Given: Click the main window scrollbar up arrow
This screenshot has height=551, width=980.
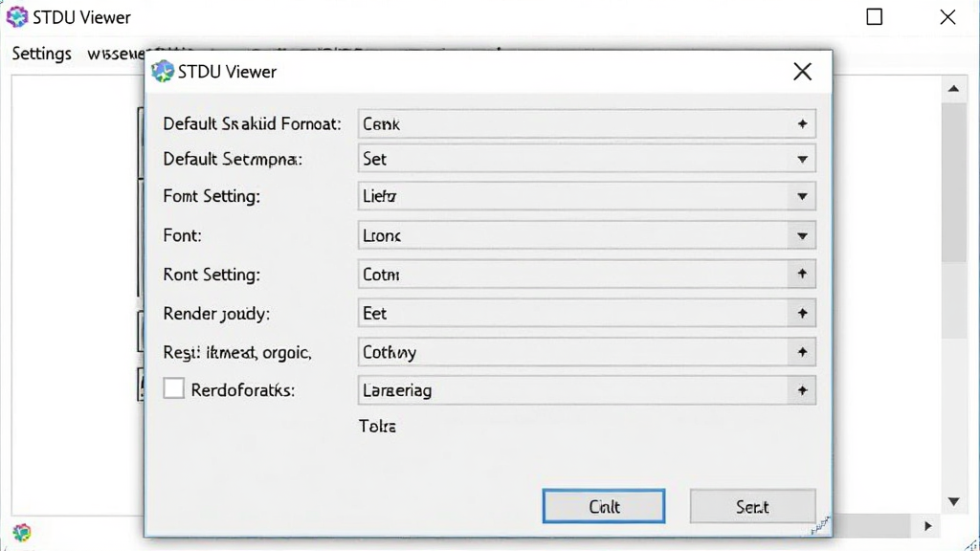Looking at the screenshot, I should (954, 89).
